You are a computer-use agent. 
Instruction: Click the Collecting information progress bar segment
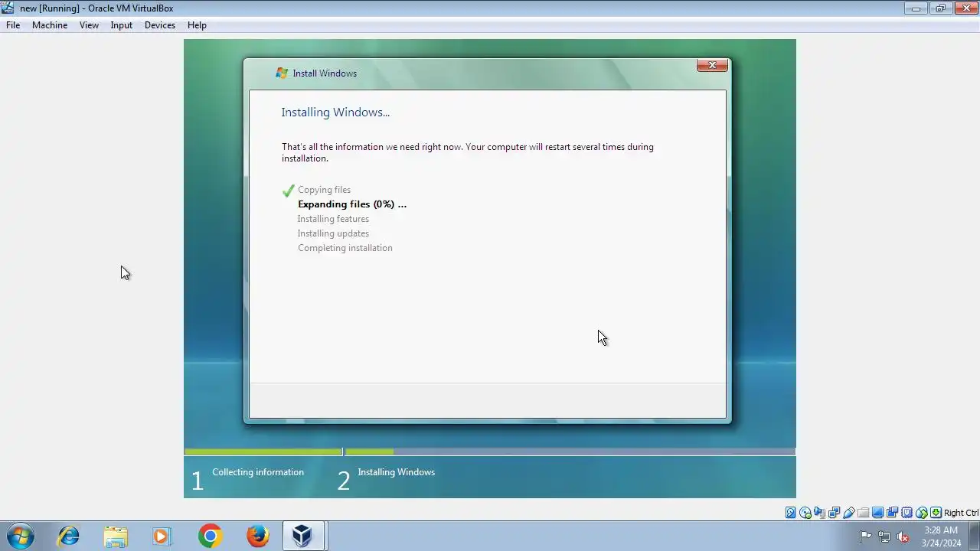(263, 452)
